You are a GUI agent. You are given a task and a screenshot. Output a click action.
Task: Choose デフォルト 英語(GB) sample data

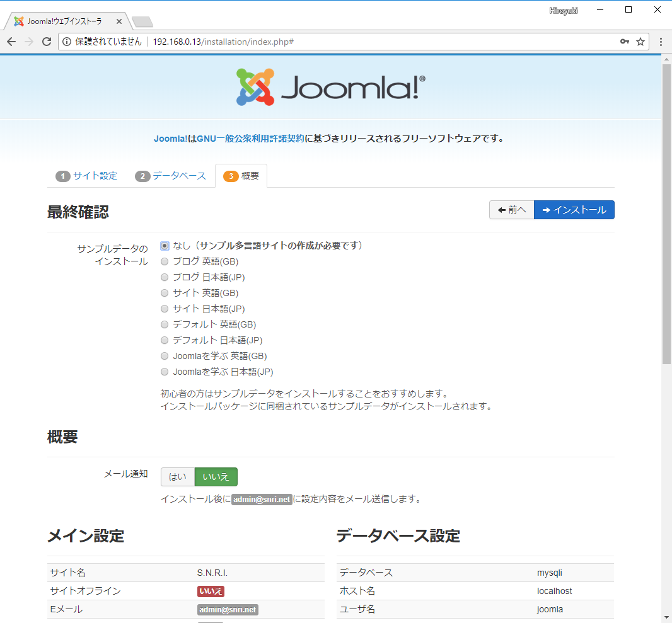(x=165, y=324)
